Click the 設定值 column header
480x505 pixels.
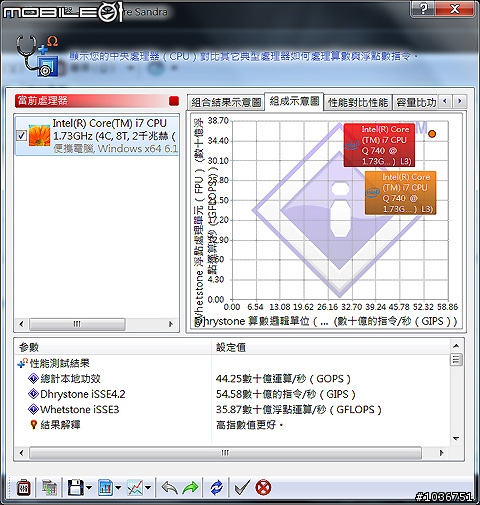click(x=331, y=347)
